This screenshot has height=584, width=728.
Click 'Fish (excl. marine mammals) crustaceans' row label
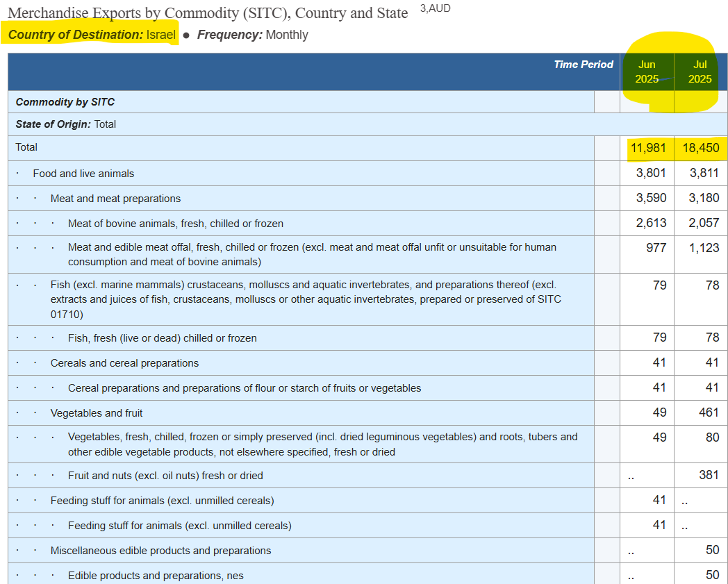click(306, 299)
